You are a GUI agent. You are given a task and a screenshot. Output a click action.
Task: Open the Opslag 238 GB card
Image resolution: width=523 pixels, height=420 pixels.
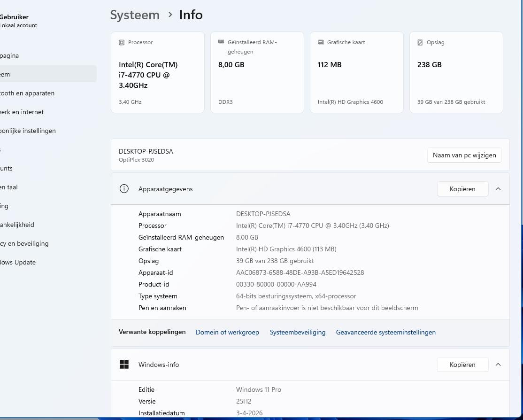click(456, 72)
